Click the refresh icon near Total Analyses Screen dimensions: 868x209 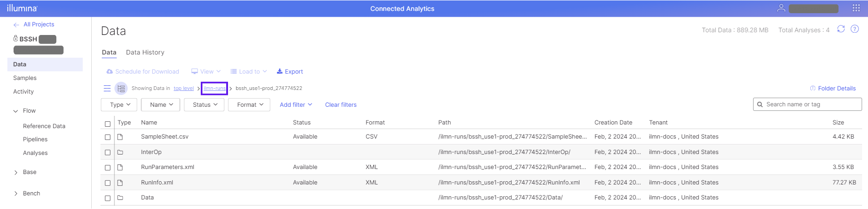pos(841,29)
